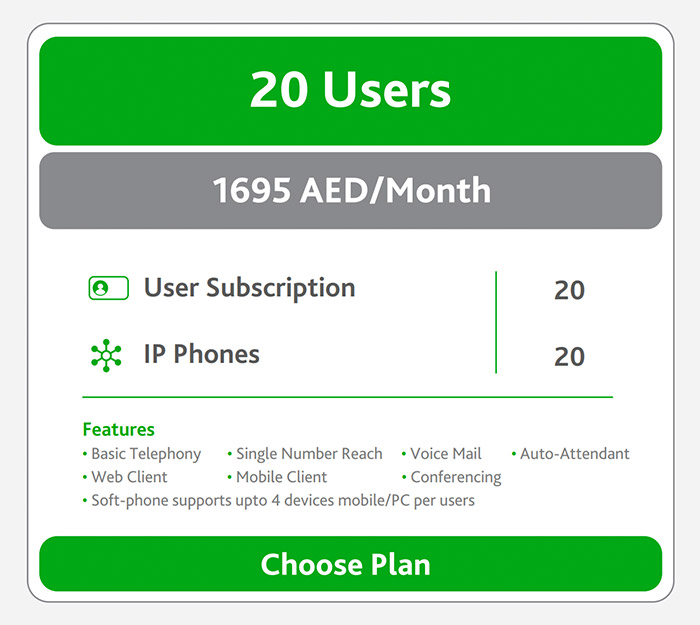700x625 pixels.
Task: Select the Web Client feature
Action: [x=129, y=477]
